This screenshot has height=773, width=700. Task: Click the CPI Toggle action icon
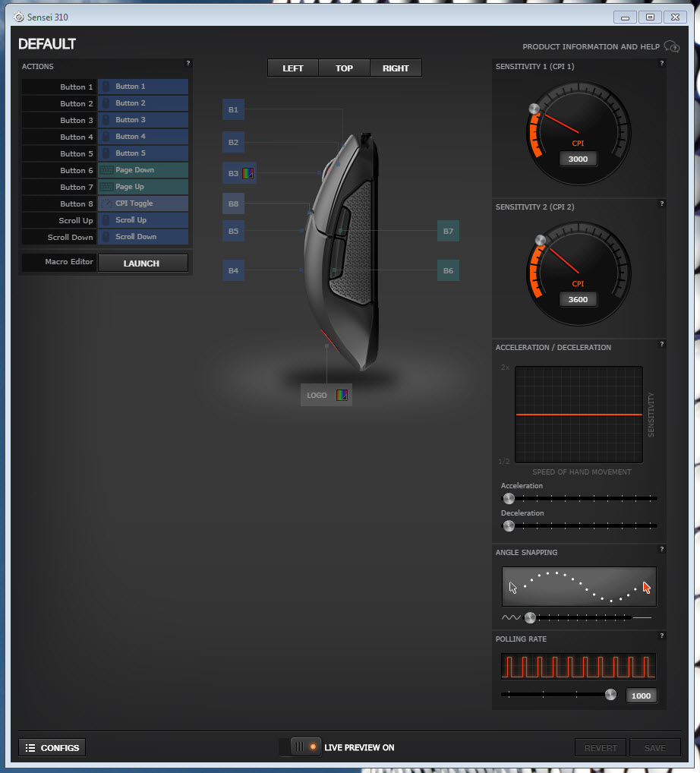(x=106, y=204)
